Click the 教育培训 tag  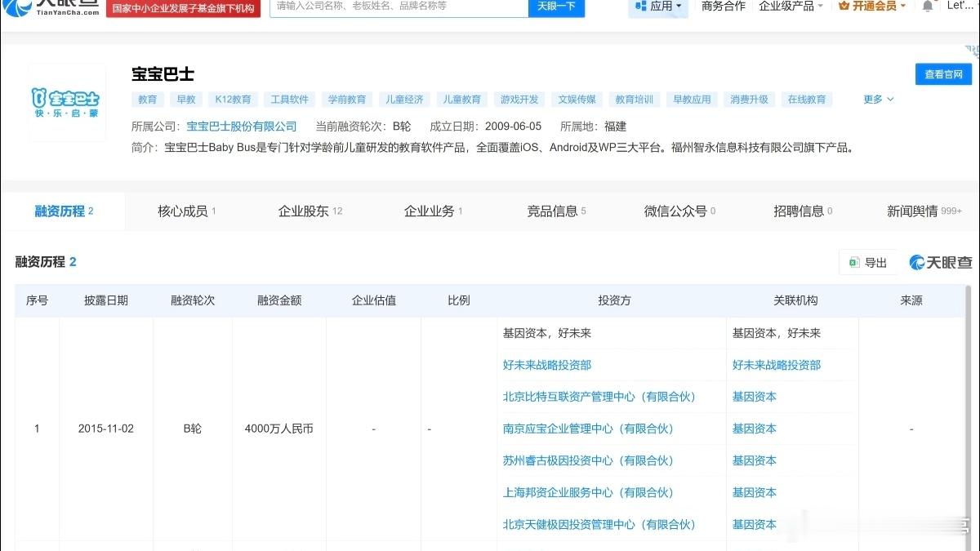(x=635, y=100)
